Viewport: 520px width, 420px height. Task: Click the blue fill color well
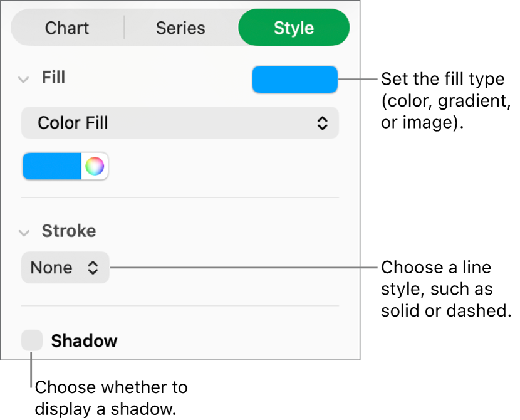pyautogui.click(x=294, y=80)
